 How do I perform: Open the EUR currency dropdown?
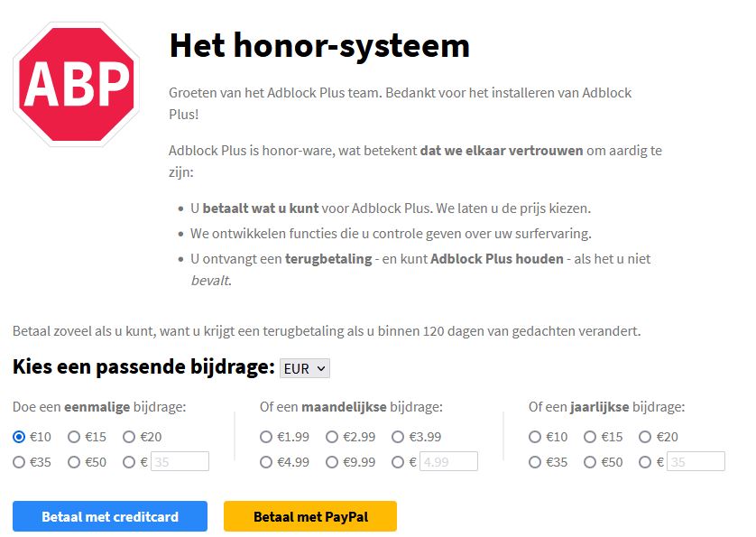point(305,368)
